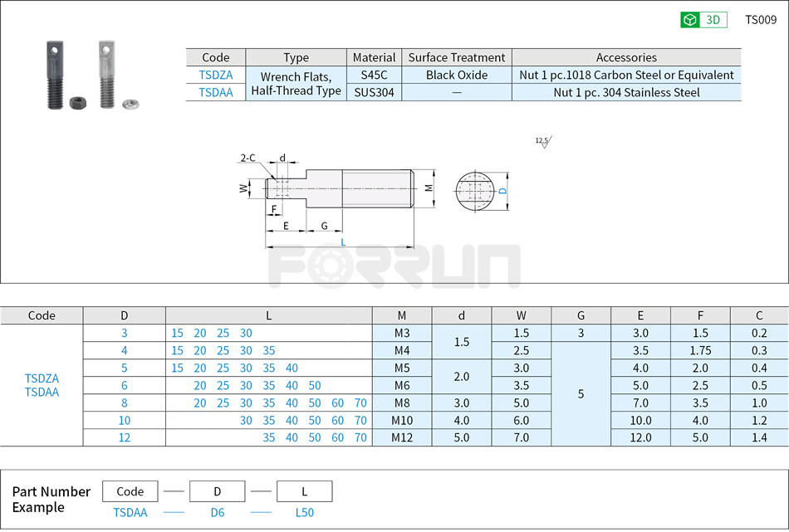Screen dimensions: 789x532
Task: Click length option 15 for diameter 5
Action: coord(176,368)
